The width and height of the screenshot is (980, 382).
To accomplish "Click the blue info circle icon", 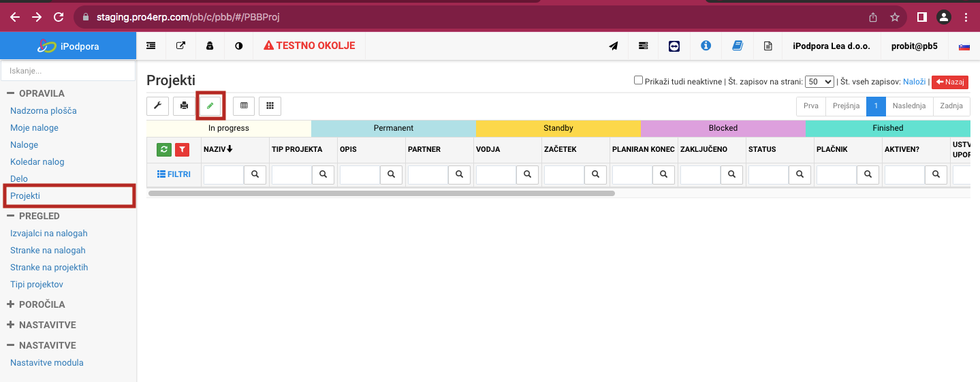I will tap(706, 46).
